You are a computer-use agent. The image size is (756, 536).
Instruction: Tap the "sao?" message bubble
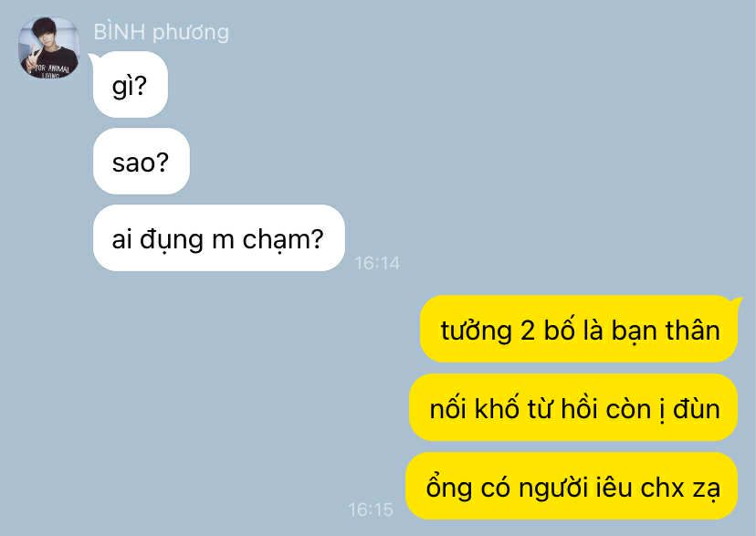[x=141, y=162]
